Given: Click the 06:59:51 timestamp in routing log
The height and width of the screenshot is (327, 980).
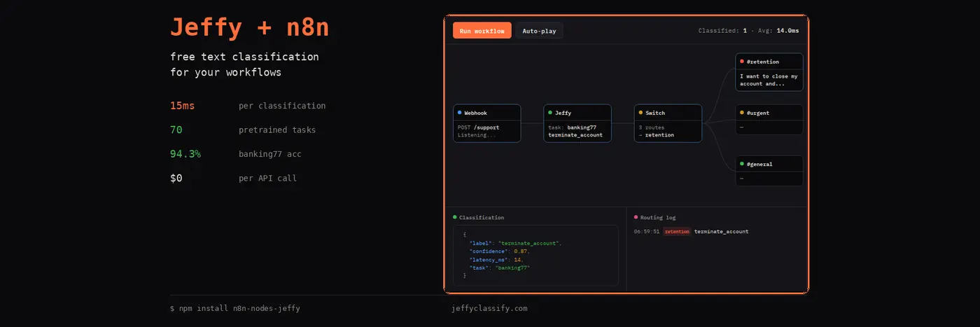Looking at the screenshot, I should [647, 232].
